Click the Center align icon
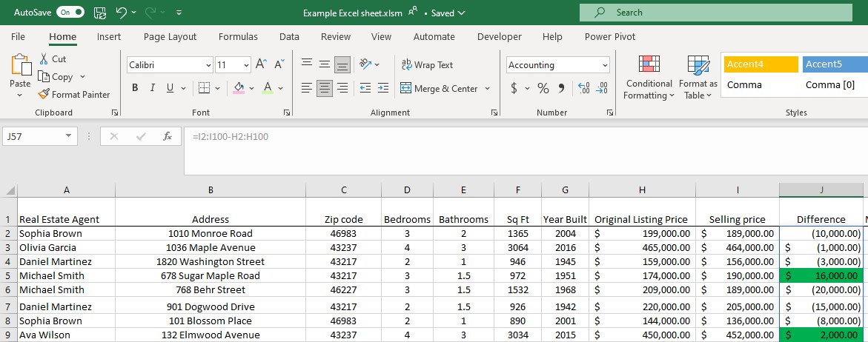The image size is (868, 342). pos(324,88)
